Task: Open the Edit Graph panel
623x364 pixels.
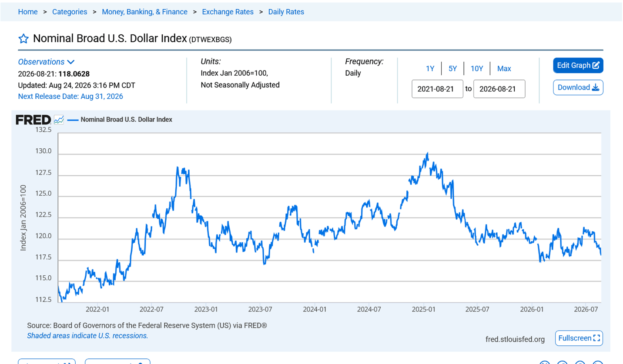Action: pos(578,65)
